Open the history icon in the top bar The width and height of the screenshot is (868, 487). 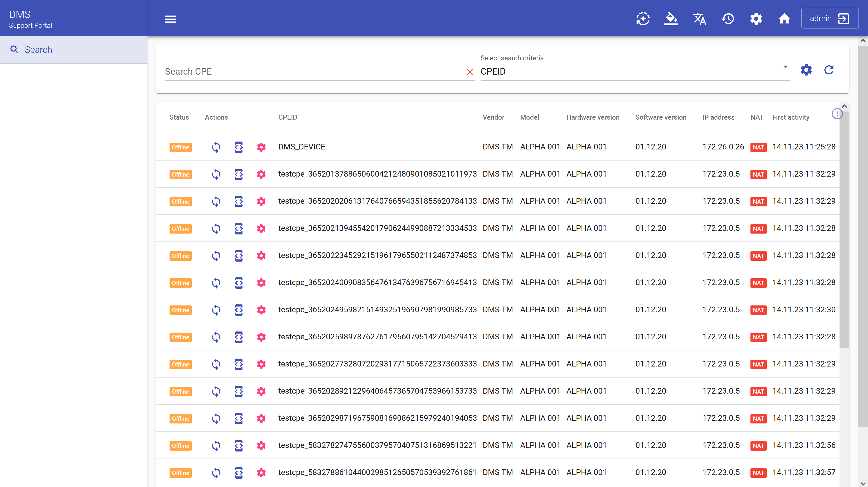tap(728, 19)
